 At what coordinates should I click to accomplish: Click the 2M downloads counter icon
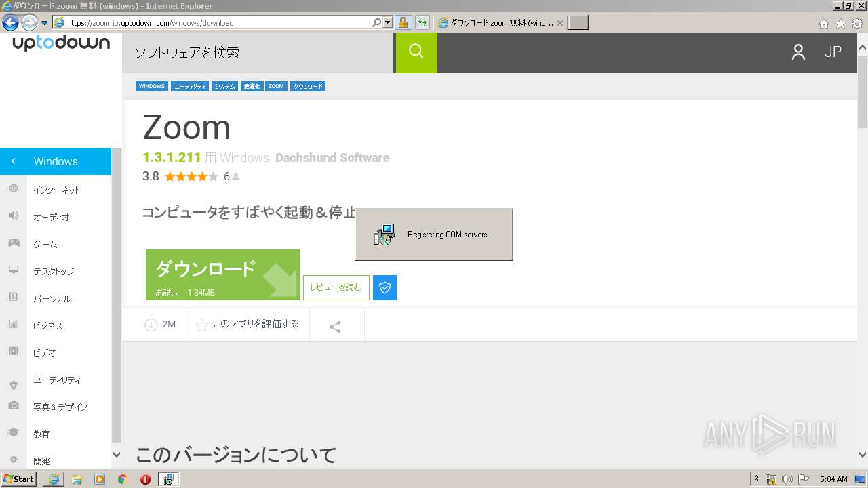(x=151, y=325)
